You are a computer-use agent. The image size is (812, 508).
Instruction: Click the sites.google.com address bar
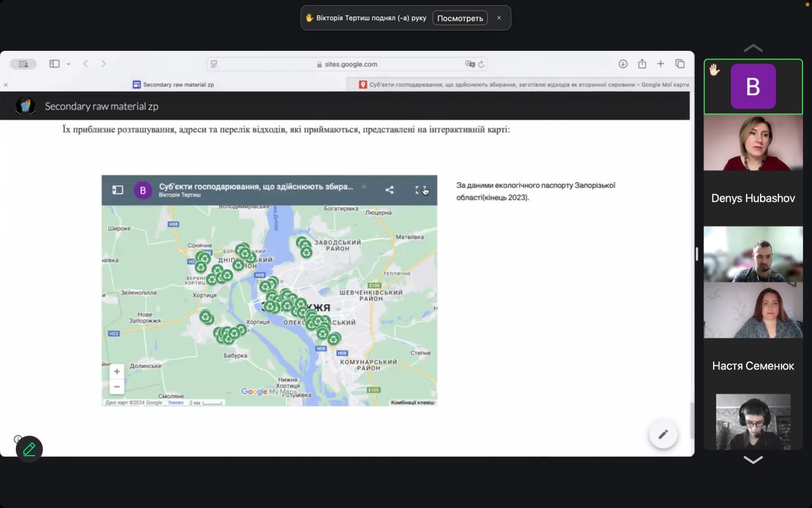click(346, 64)
